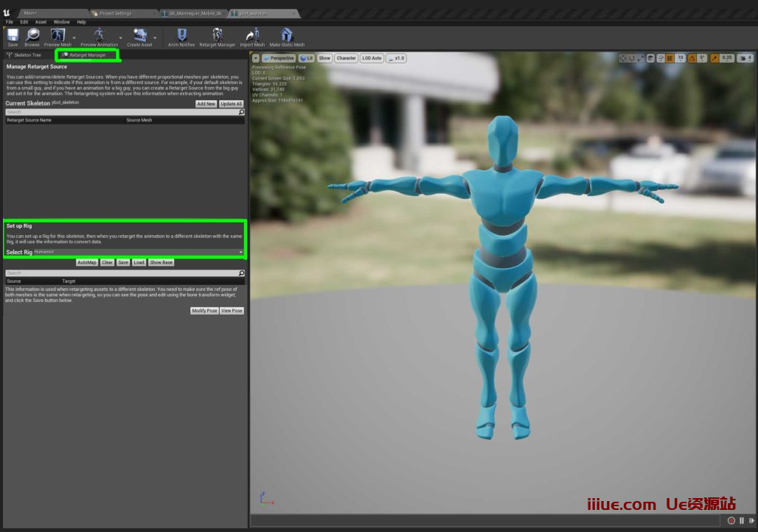
Task: Open Browse in the Content Browser
Action: tap(32, 36)
